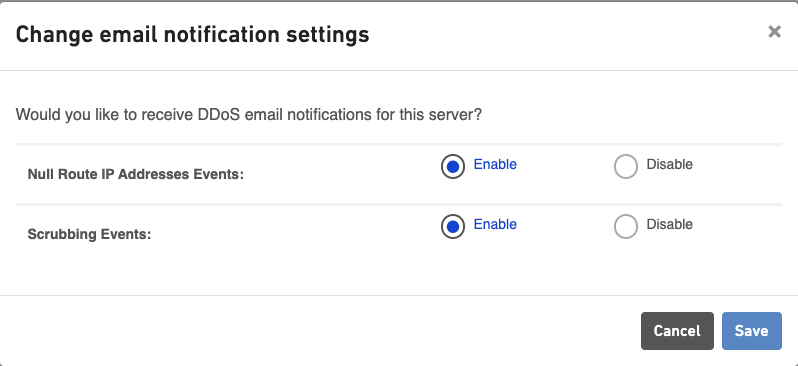Click blue Enable label text in Null Route row
This screenshot has width=798, height=366.
click(x=495, y=164)
